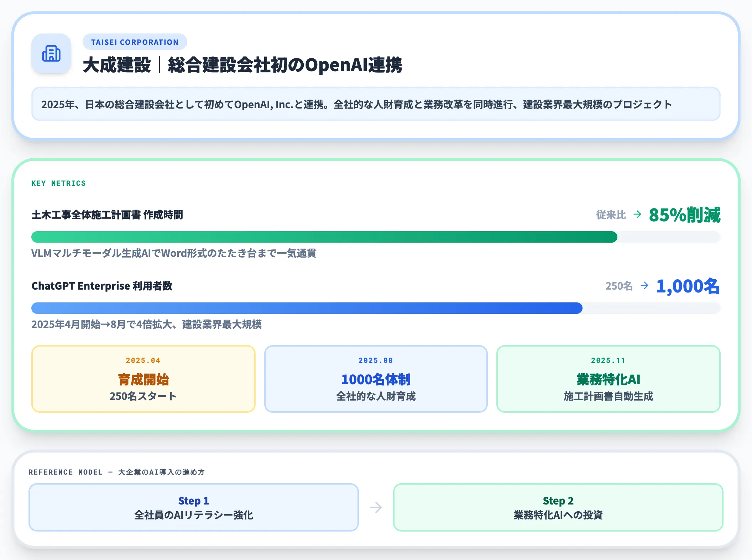The image size is (752, 560).
Task: Select the headline 大成建設｜総合建設会社初のOpenAI連携
Action: click(242, 65)
